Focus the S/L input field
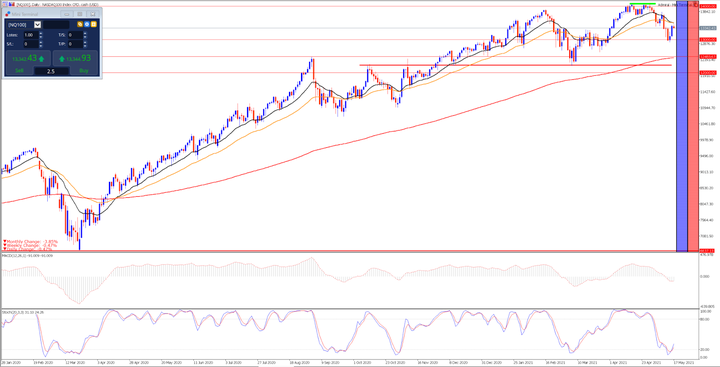 tap(31, 44)
